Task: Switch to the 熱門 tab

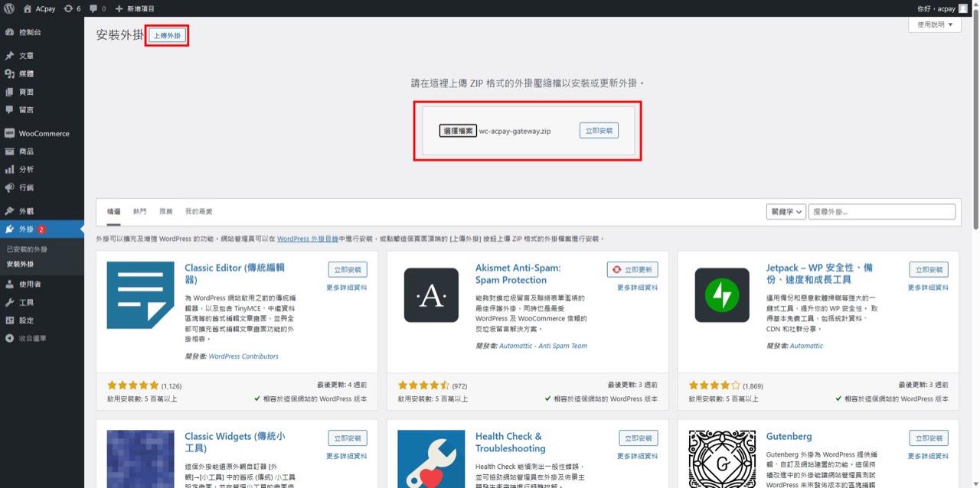Action: (139, 212)
